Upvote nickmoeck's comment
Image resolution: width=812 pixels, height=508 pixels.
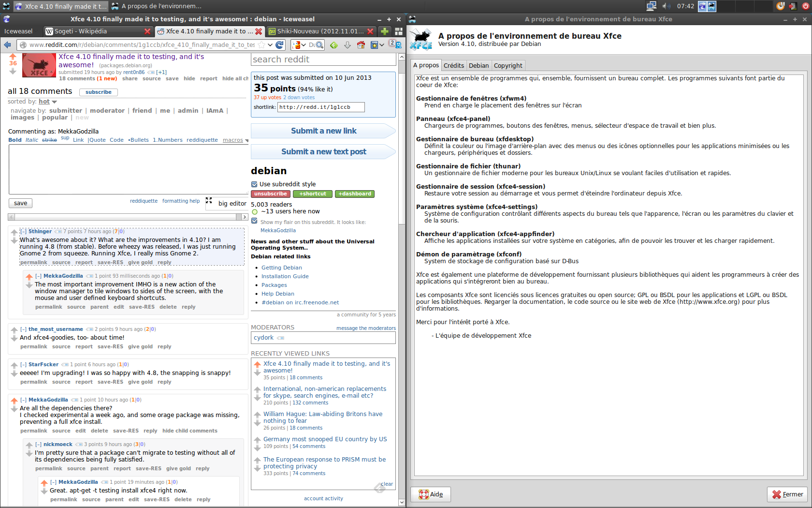[29, 445]
